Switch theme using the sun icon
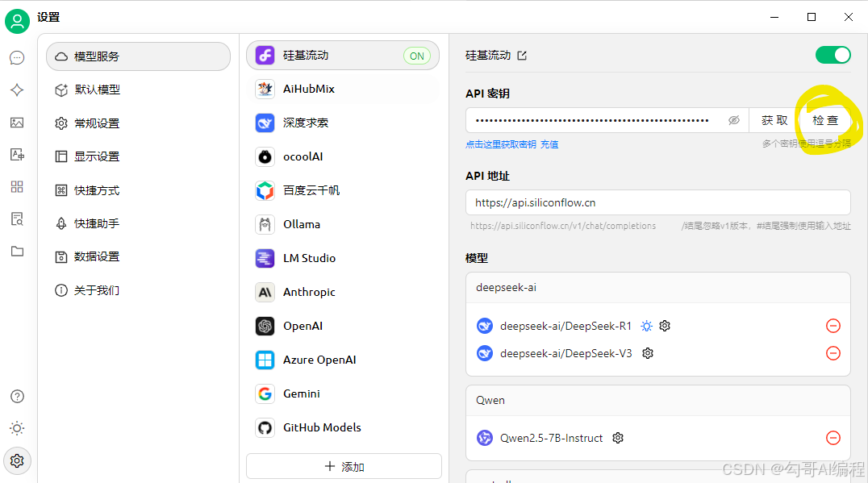Viewport: 868px width, 483px height. [17, 428]
